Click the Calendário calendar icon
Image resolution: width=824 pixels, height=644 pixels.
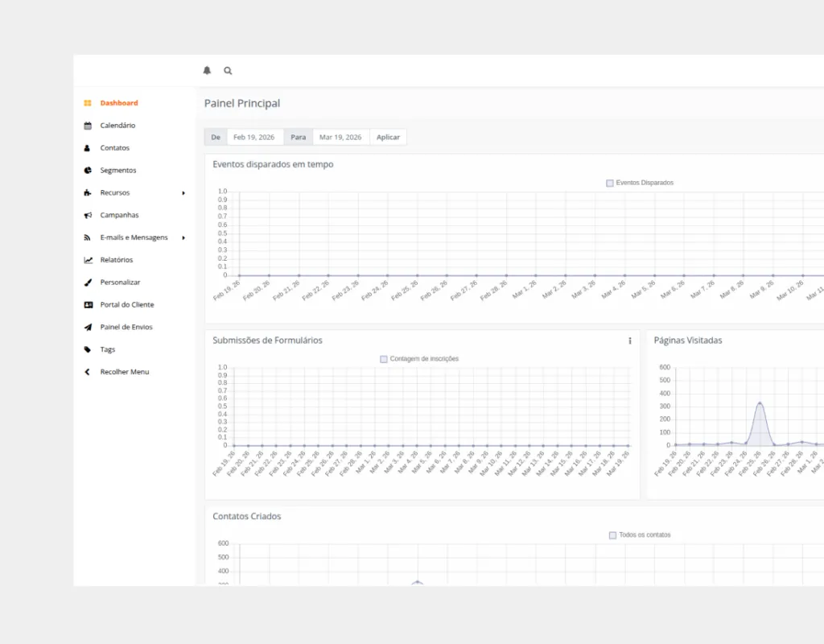88,126
